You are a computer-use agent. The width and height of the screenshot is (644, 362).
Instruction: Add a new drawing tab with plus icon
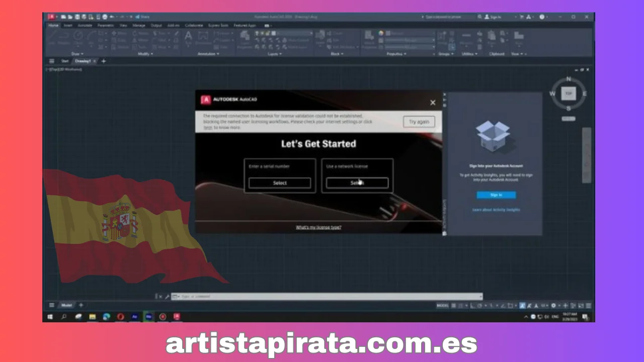(104, 61)
